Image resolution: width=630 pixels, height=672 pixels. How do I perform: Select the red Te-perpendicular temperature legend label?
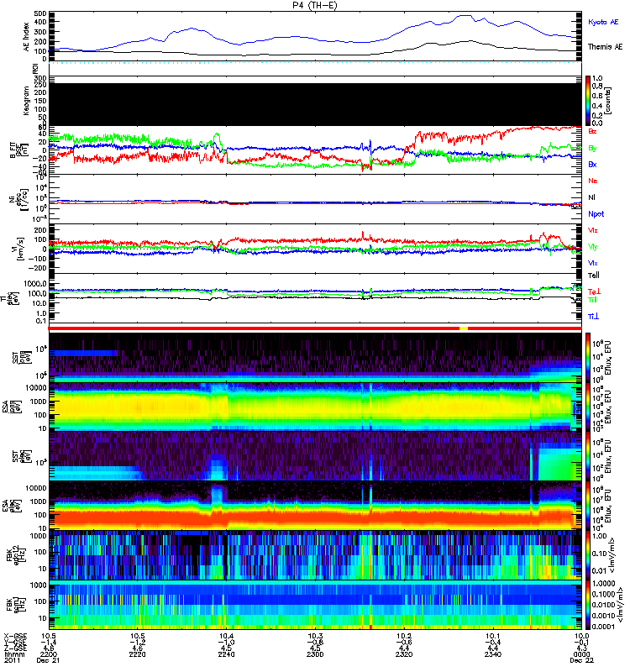tap(594, 291)
